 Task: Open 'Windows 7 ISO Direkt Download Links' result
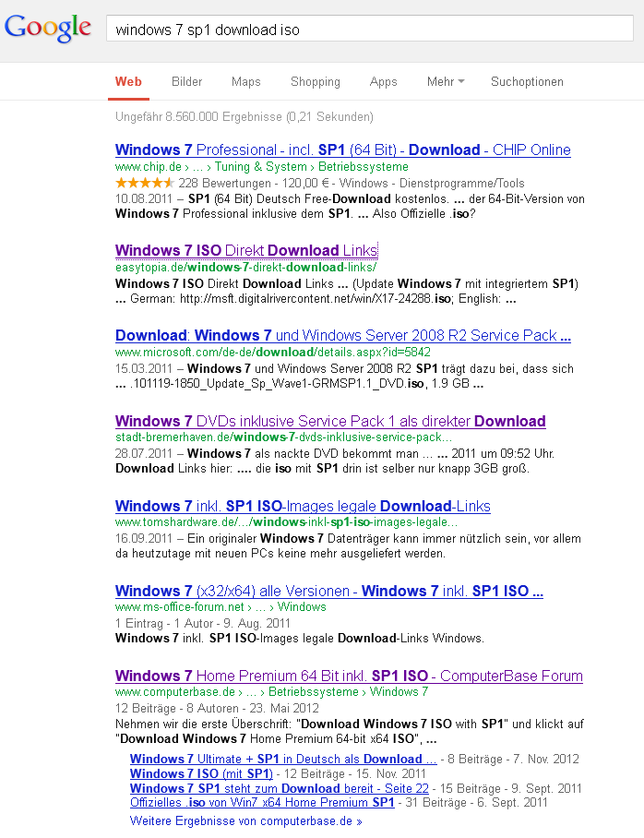click(246, 250)
